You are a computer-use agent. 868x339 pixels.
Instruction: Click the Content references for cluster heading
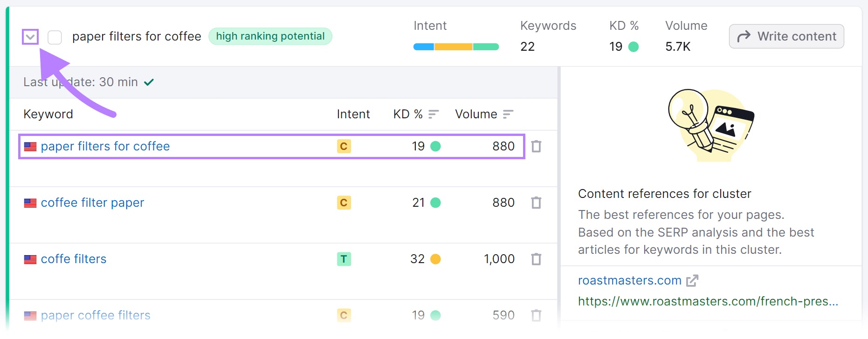pos(665,194)
